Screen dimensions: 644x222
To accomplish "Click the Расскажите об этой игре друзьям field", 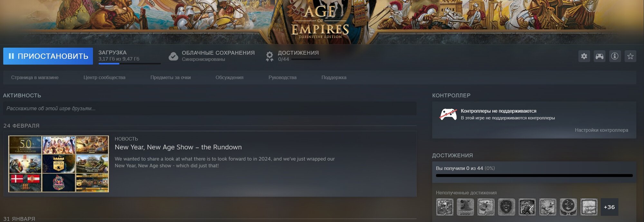I will point(210,108).
